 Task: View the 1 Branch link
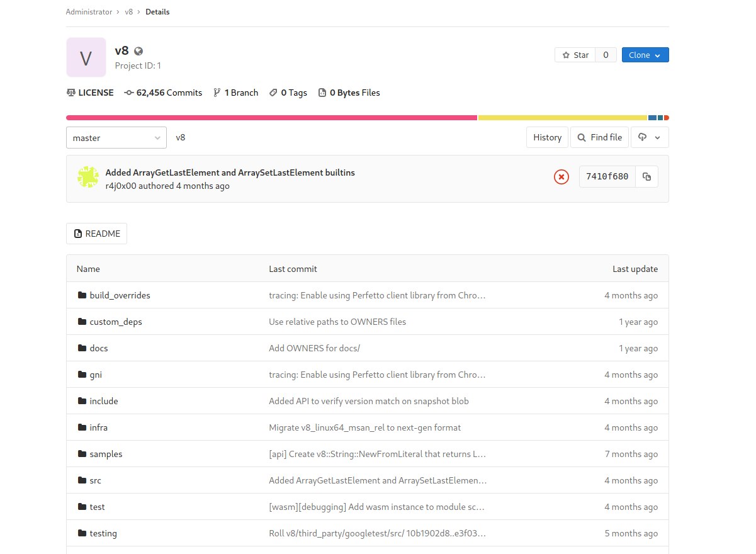236,93
